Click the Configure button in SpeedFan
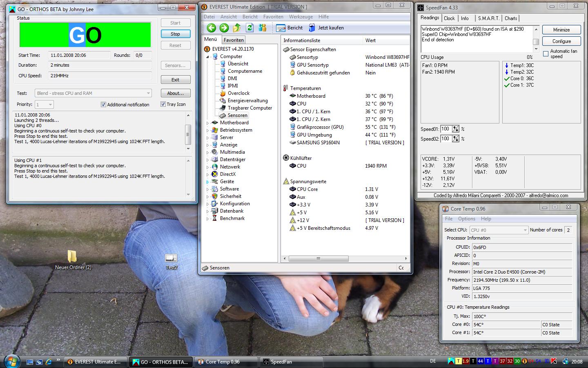 tap(561, 41)
